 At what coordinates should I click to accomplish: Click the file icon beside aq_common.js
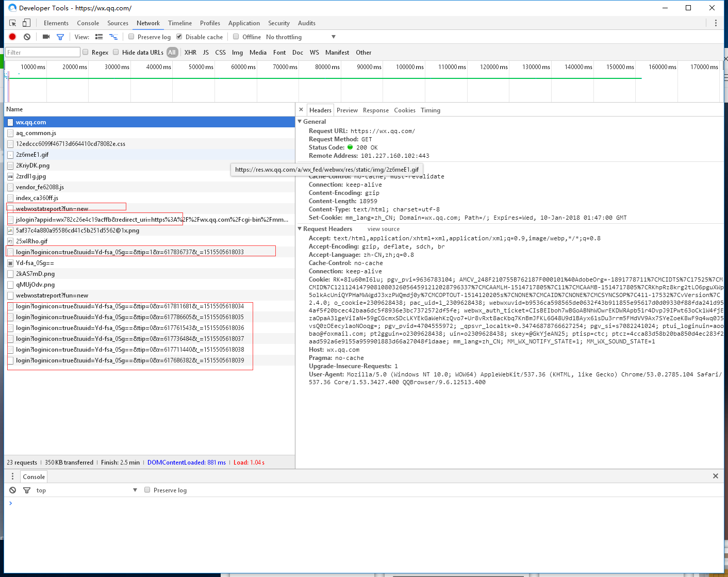pos(10,133)
